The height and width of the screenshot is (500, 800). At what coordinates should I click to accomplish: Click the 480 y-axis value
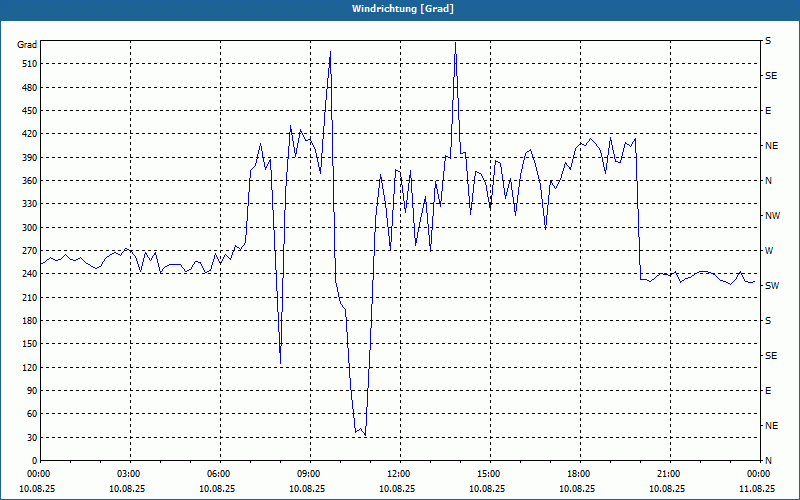pyautogui.click(x=31, y=87)
